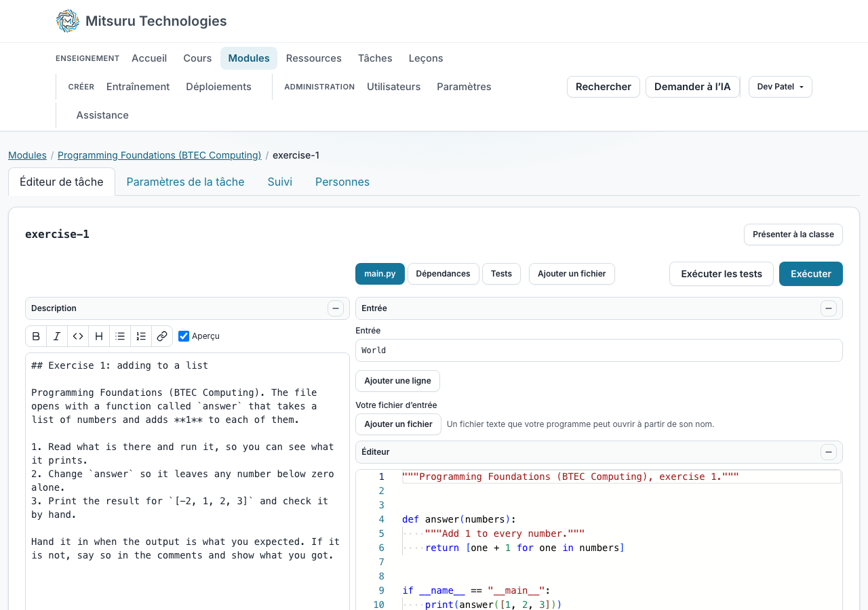This screenshot has height=610, width=868.
Task: Open Leçons in the navigation bar
Action: [x=426, y=58]
